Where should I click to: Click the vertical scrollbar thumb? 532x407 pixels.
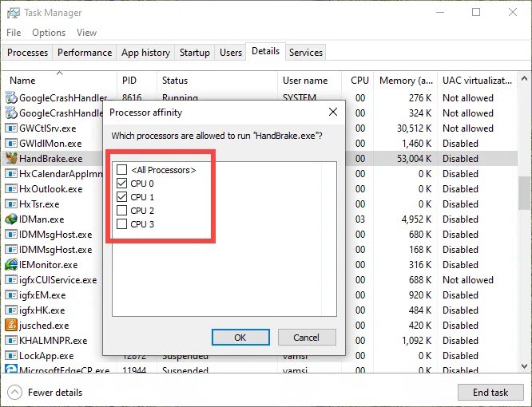[x=524, y=193]
